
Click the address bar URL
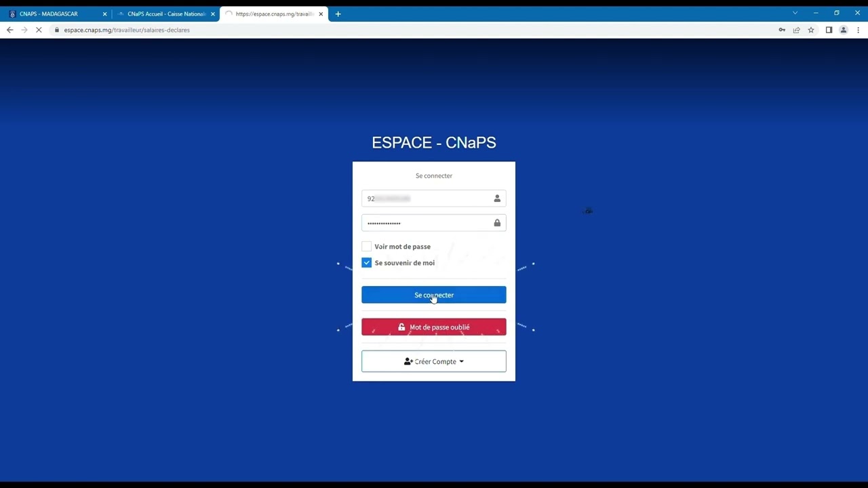127,30
